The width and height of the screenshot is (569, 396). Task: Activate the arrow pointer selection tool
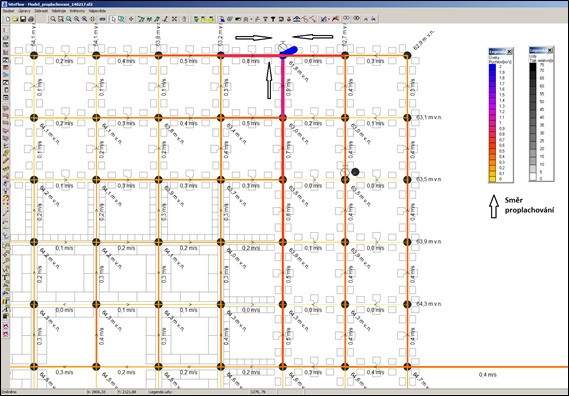(114, 19)
